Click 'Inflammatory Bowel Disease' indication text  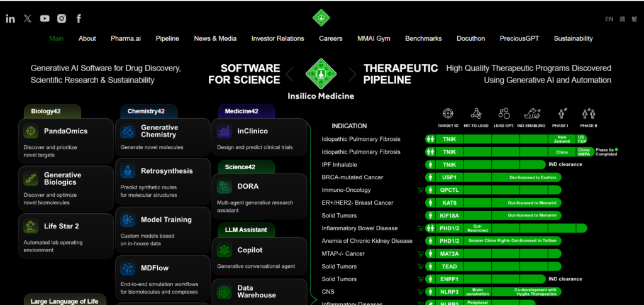click(x=360, y=228)
